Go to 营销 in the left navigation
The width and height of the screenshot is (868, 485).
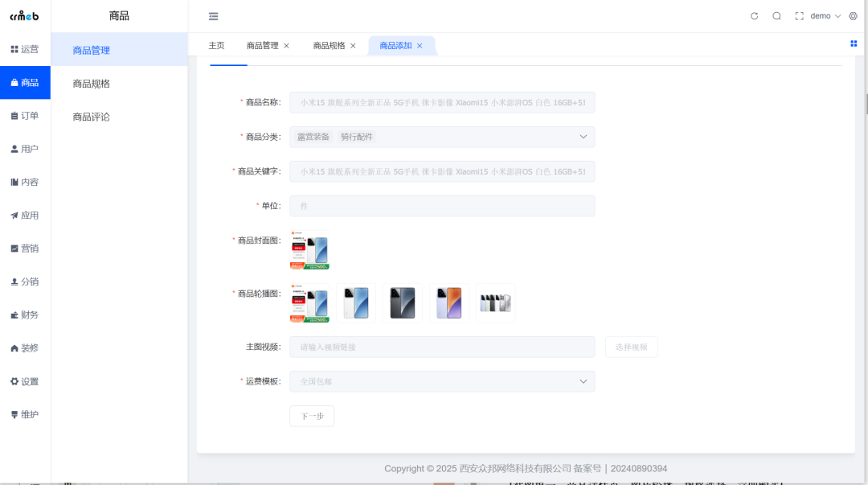pyautogui.click(x=25, y=249)
